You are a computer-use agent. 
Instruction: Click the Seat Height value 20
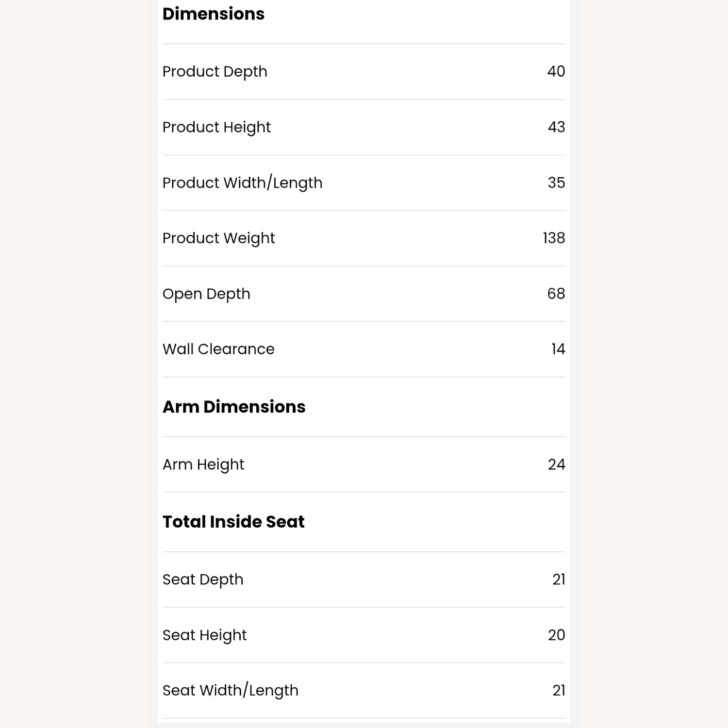[x=556, y=635]
